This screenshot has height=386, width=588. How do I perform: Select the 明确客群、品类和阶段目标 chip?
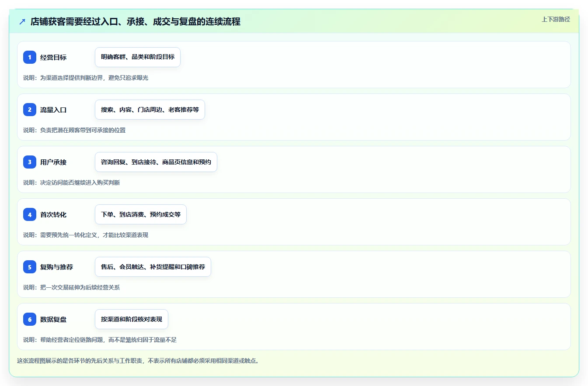pyautogui.click(x=138, y=57)
